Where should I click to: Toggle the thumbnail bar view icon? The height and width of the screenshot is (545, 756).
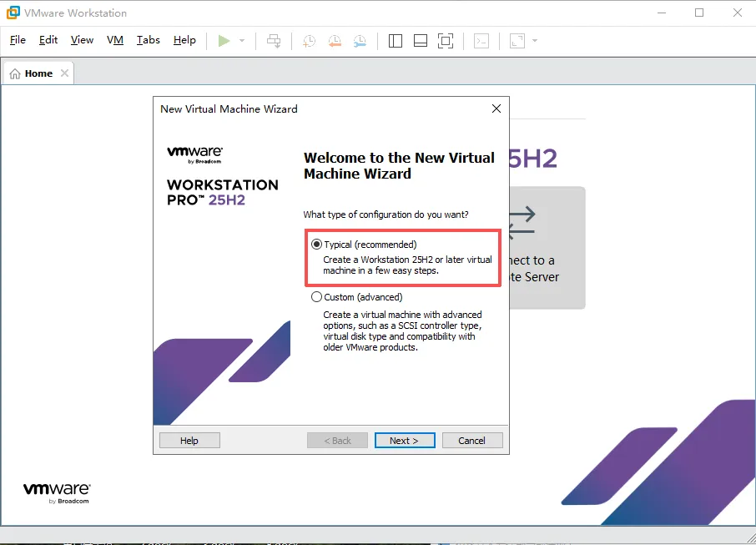[x=421, y=41]
